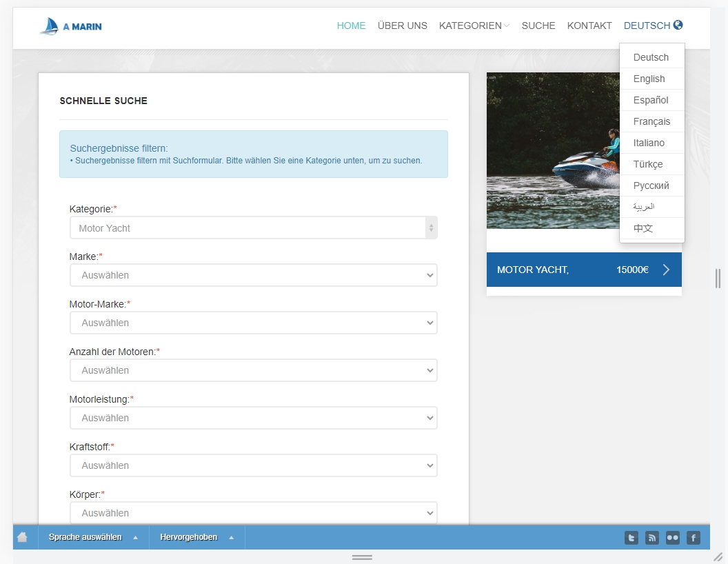Expand Sprache auswählen in bottom bar

pos(93,537)
